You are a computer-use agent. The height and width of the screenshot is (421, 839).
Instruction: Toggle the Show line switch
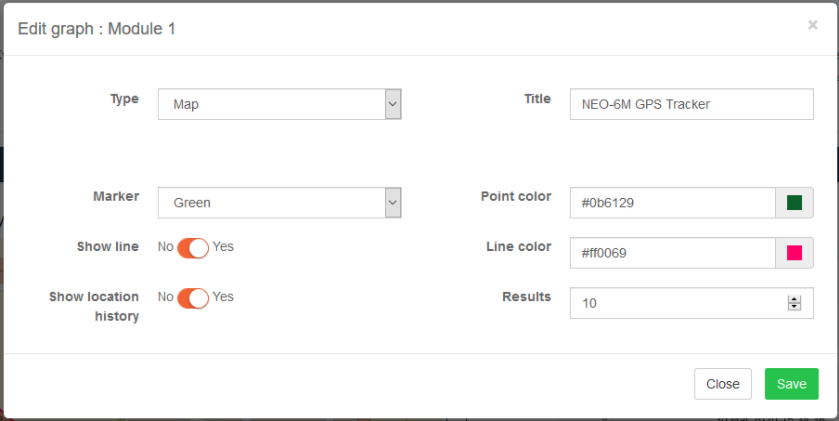(193, 248)
